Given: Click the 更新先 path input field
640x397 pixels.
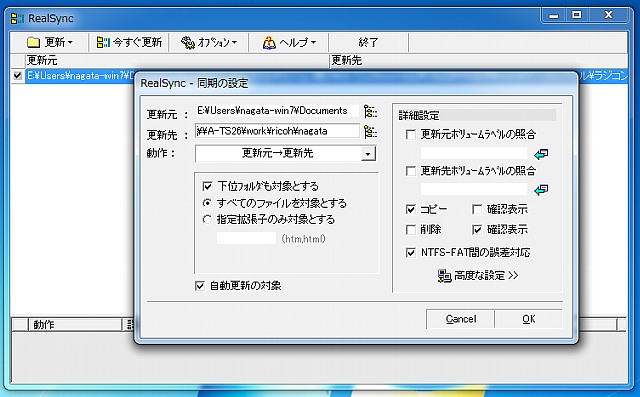Looking at the screenshot, I should coord(277,131).
